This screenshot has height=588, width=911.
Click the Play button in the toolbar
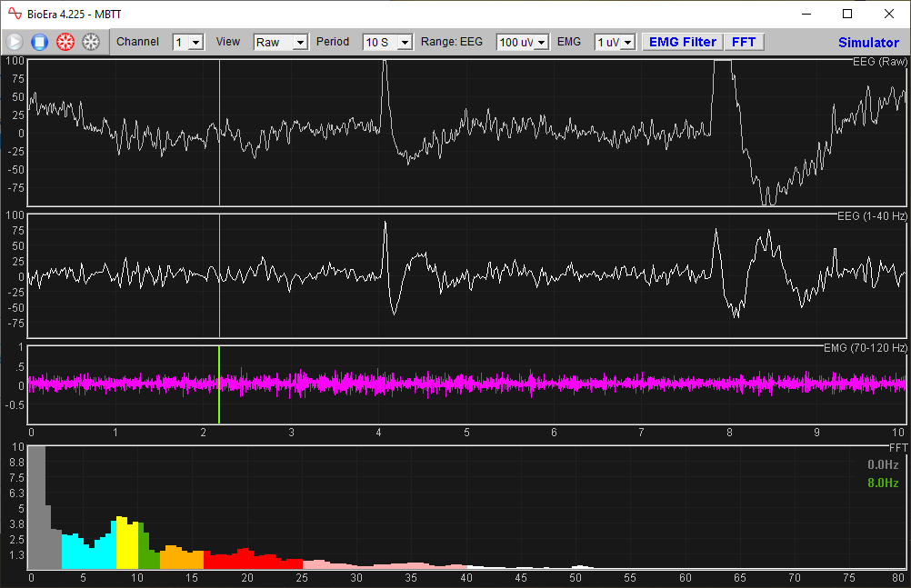pos(15,41)
